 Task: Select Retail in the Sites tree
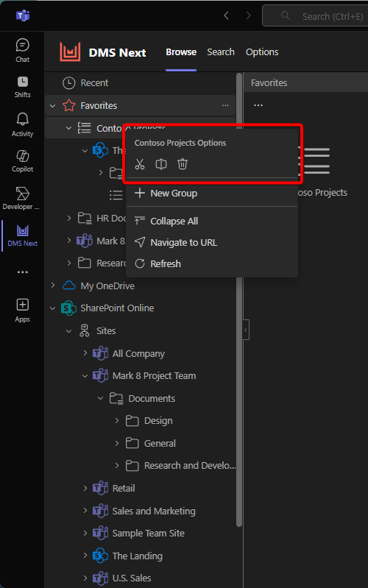click(x=124, y=488)
